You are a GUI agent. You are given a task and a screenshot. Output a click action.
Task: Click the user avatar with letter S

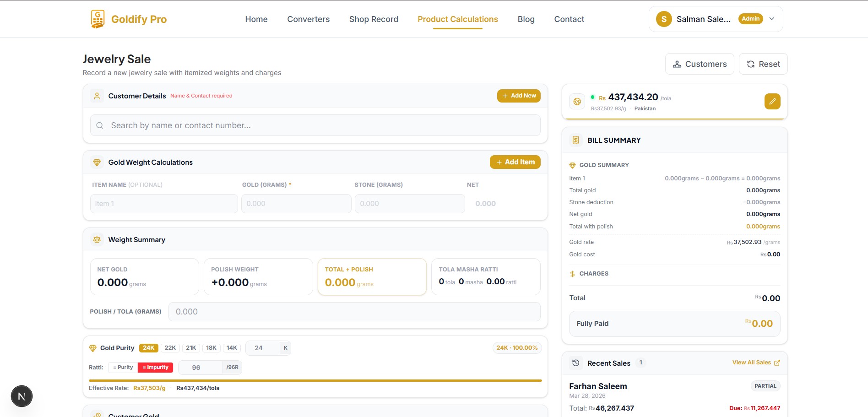[x=664, y=19]
